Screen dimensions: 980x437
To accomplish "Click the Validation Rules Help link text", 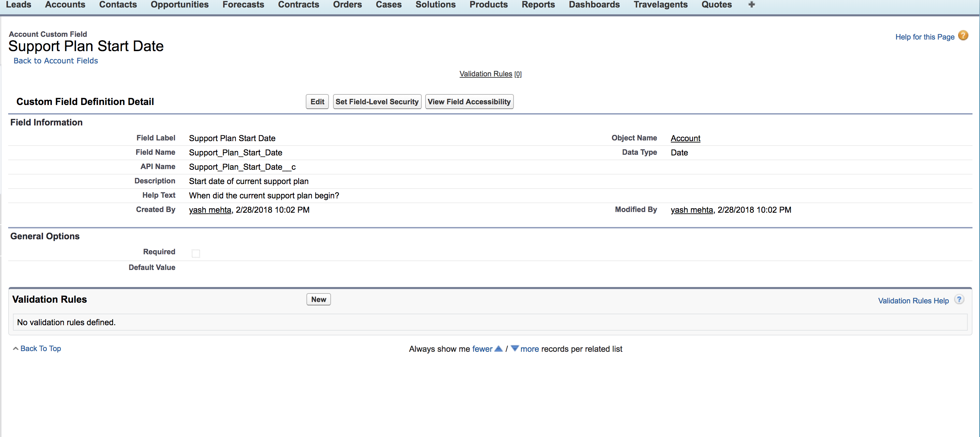I will [x=913, y=301].
